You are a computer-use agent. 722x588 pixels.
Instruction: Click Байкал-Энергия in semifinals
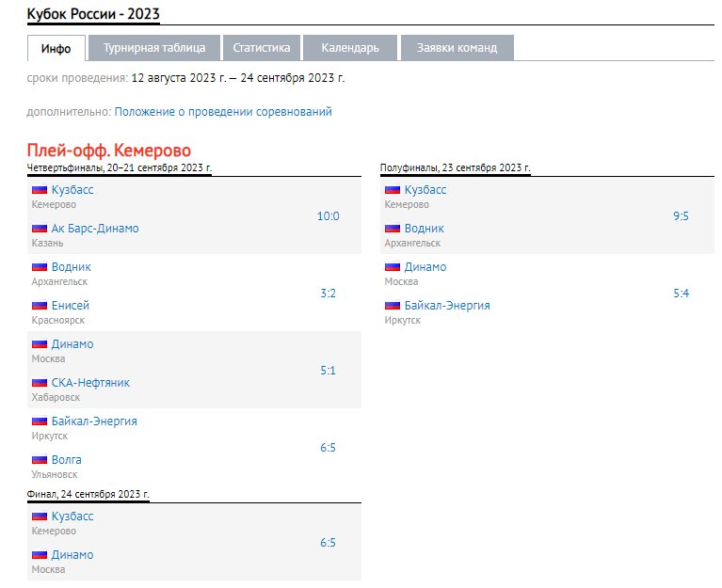(x=447, y=306)
